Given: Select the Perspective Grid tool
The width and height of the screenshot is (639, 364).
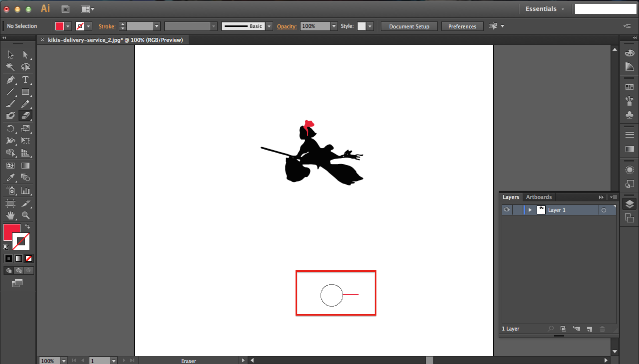Looking at the screenshot, I should point(25,153).
